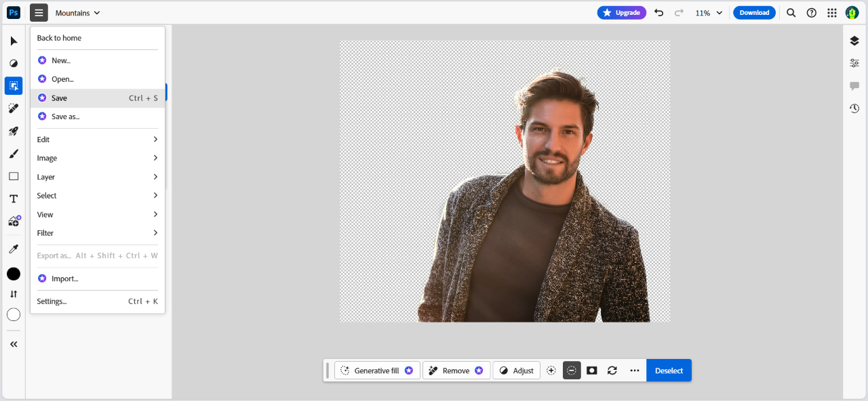Click the Generative fill button
This screenshot has height=401, width=868.
pos(377,371)
